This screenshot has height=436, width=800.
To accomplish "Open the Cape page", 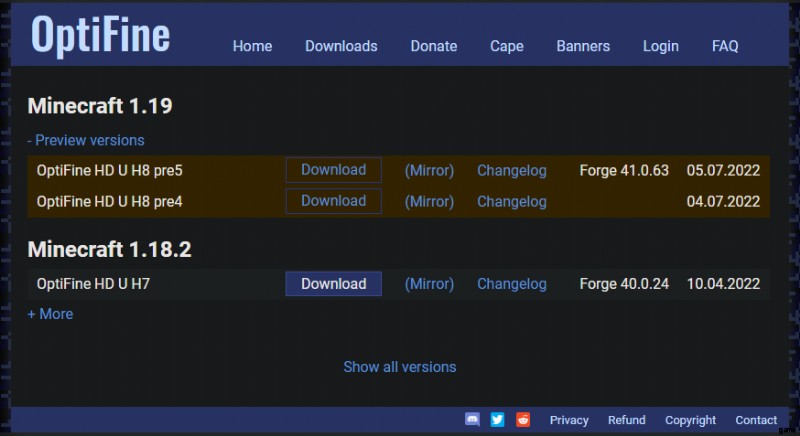I will pos(507,46).
